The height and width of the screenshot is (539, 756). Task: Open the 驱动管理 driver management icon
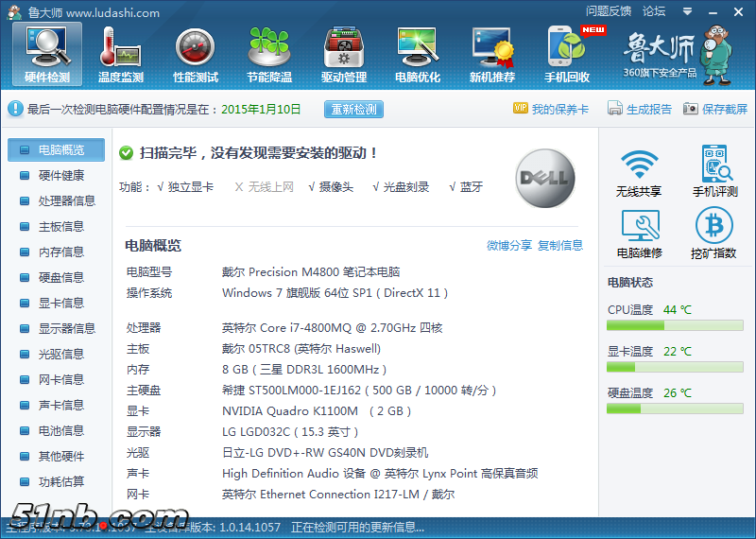point(344,54)
